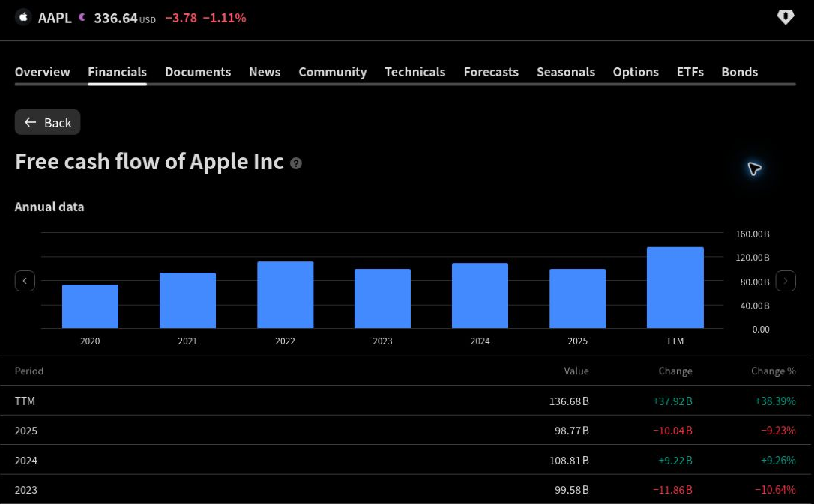Switch to the Community tab

(x=333, y=72)
